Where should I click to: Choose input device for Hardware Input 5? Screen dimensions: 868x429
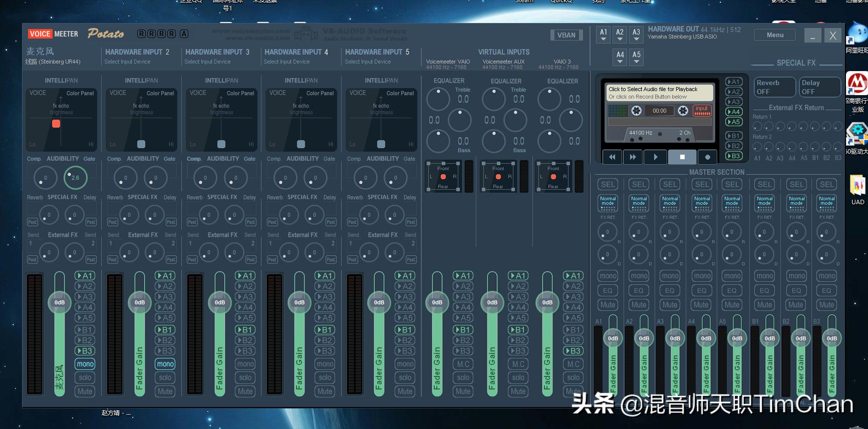tap(368, 62)
